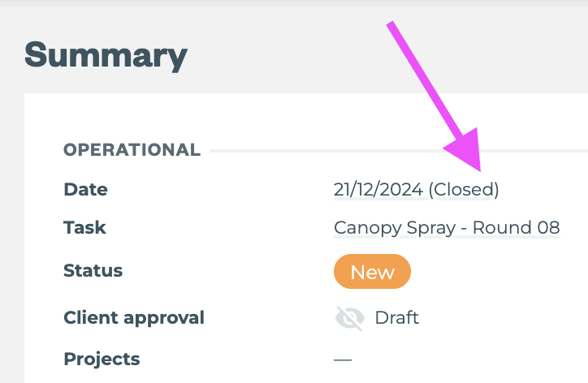Screen dimensions: 588x383
Task: Click the (Closed) text after the date
Action: 464,190
